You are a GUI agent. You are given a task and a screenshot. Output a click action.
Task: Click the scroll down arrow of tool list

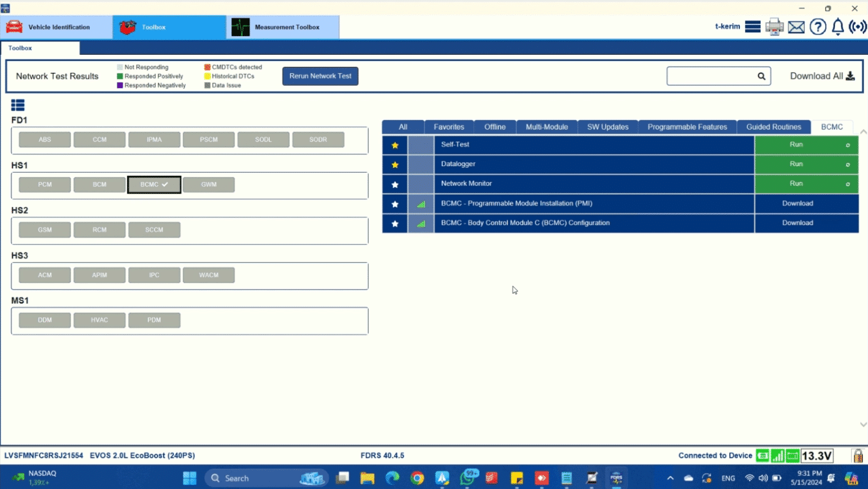863,425
